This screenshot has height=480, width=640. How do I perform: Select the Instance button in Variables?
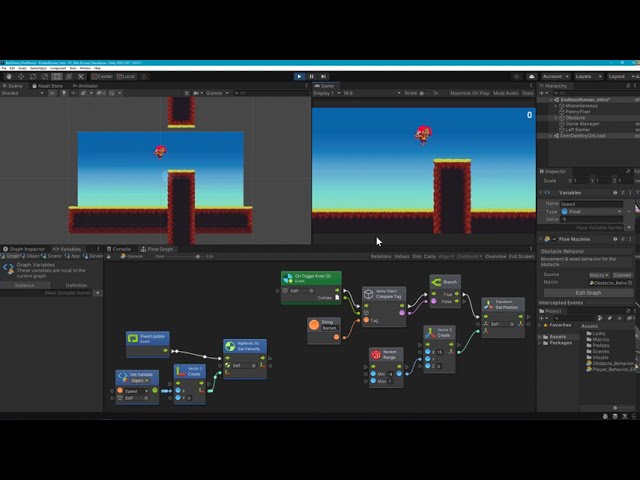coord(24,285)
